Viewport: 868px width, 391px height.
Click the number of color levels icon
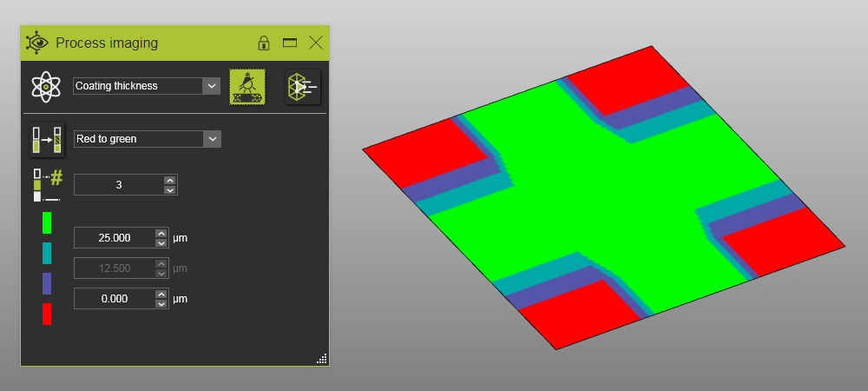(47, 185)
